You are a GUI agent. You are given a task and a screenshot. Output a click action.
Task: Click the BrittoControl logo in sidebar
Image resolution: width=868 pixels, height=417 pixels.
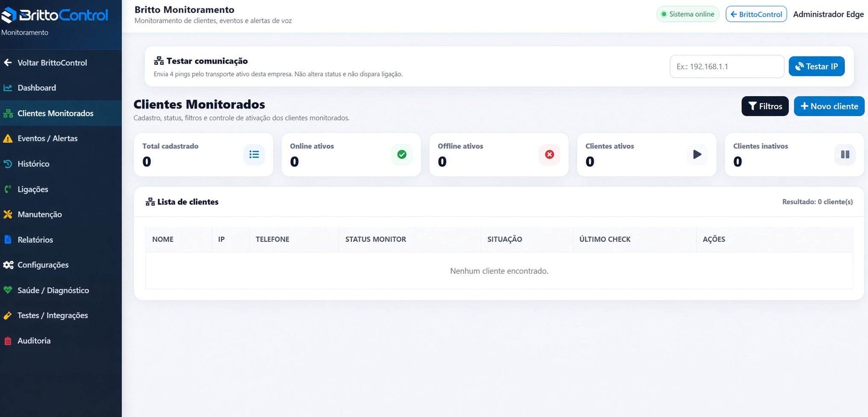(54, 15)
